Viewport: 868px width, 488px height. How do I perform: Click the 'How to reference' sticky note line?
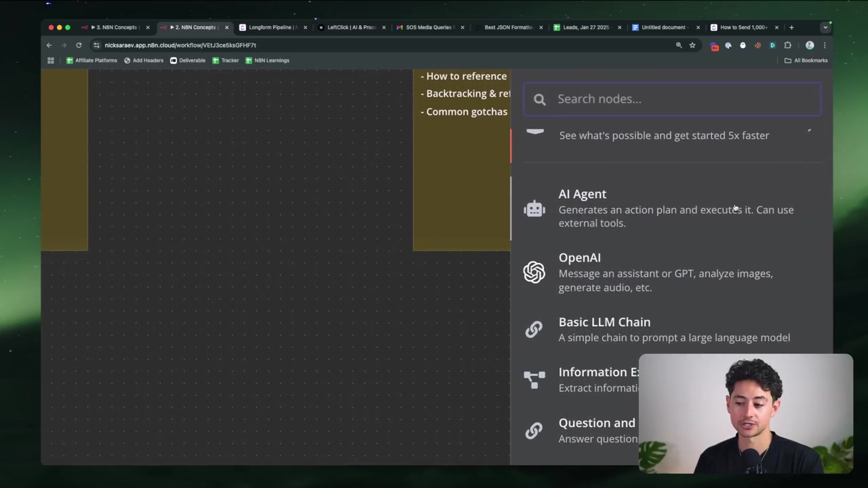pos(464,76)
